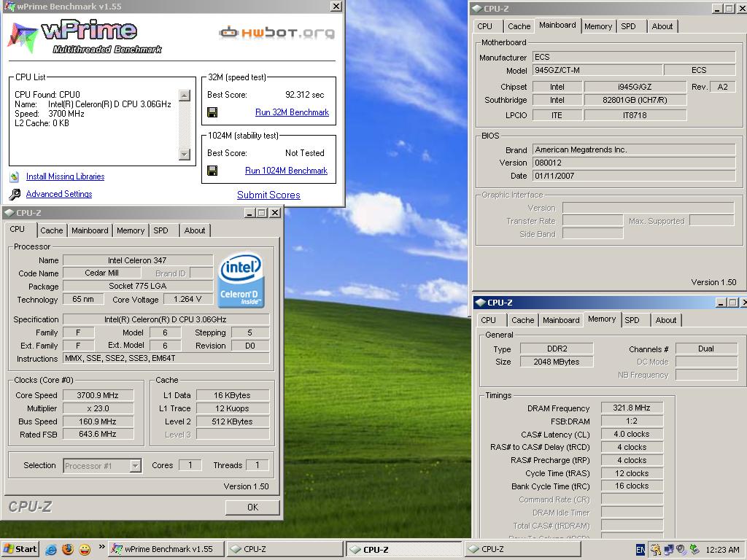Click the Intel Celeron D logo

(241, 279)
